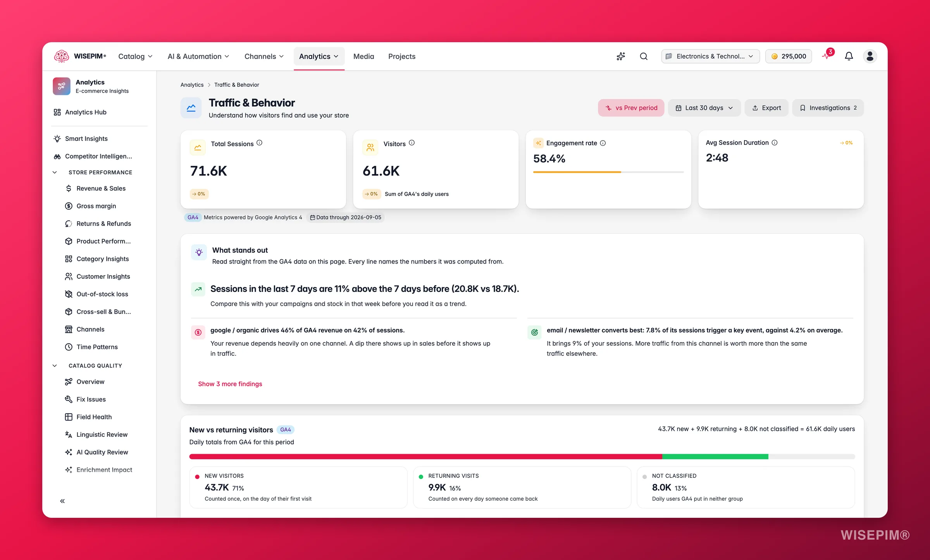Open the Last 30 days date range dropdown

point(704,108)
